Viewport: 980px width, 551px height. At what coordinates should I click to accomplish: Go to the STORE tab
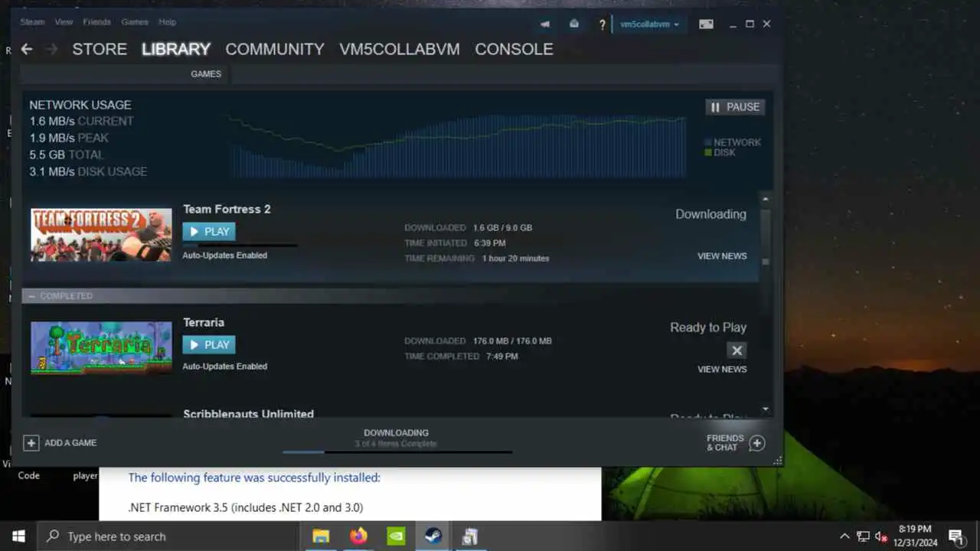click(100, 49)
